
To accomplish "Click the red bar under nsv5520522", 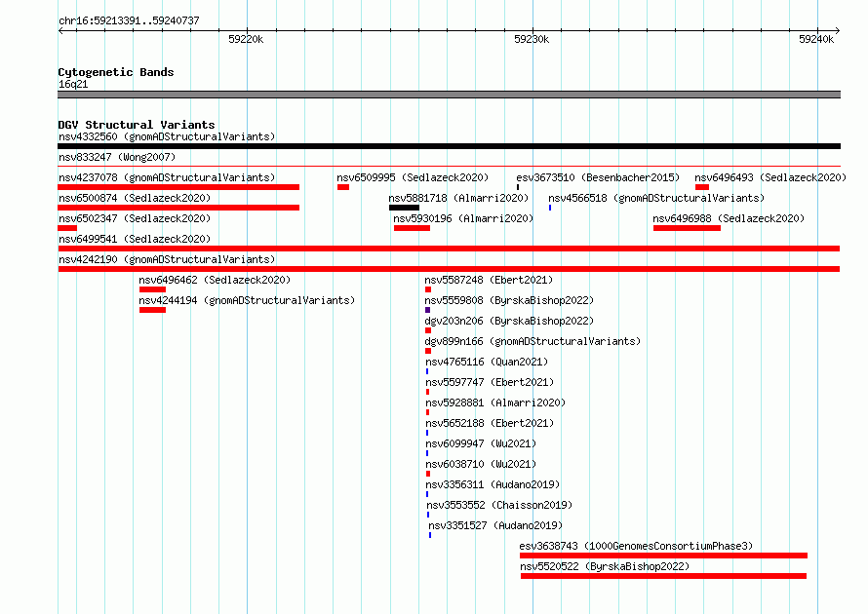I will pos(663,576).
